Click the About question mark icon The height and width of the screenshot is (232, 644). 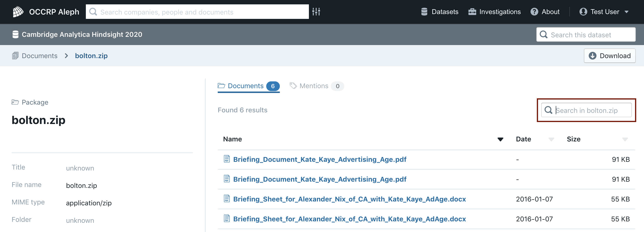[534, 12]
